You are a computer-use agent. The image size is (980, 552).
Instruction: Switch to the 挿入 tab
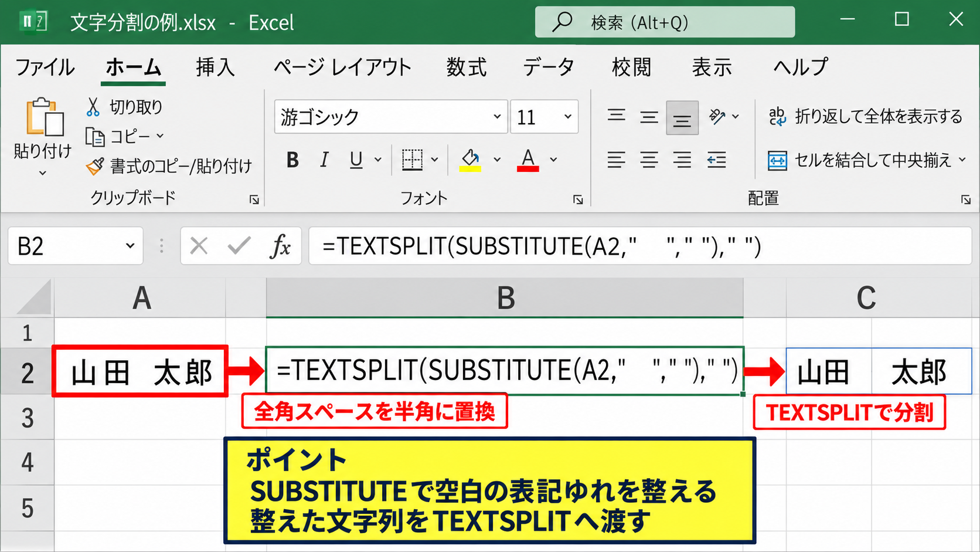215,67
